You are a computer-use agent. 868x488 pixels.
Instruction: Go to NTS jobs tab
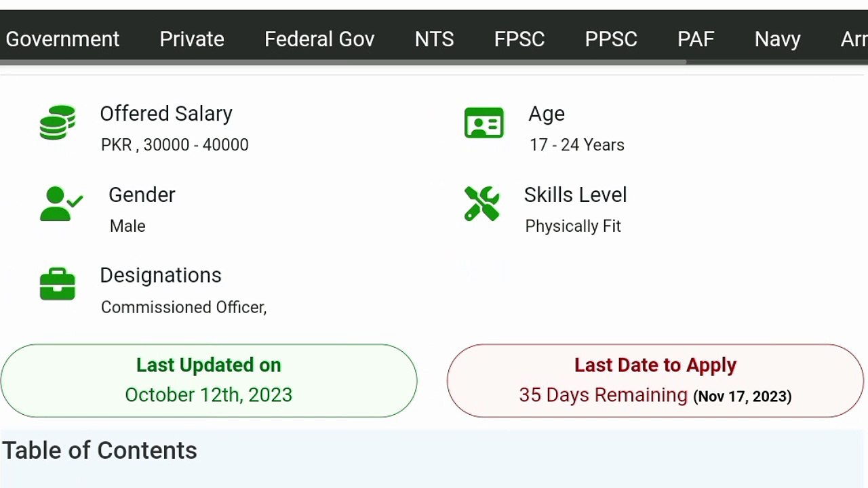coord(434,39)
